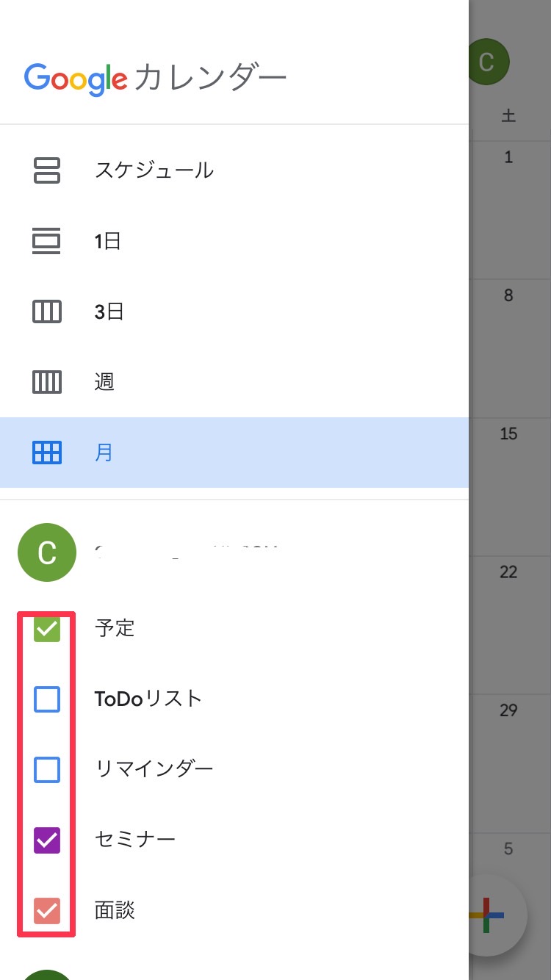
Task: Enable the ToDoリスト checkbox
Action: pyautogui.click(x=47, y=699)
